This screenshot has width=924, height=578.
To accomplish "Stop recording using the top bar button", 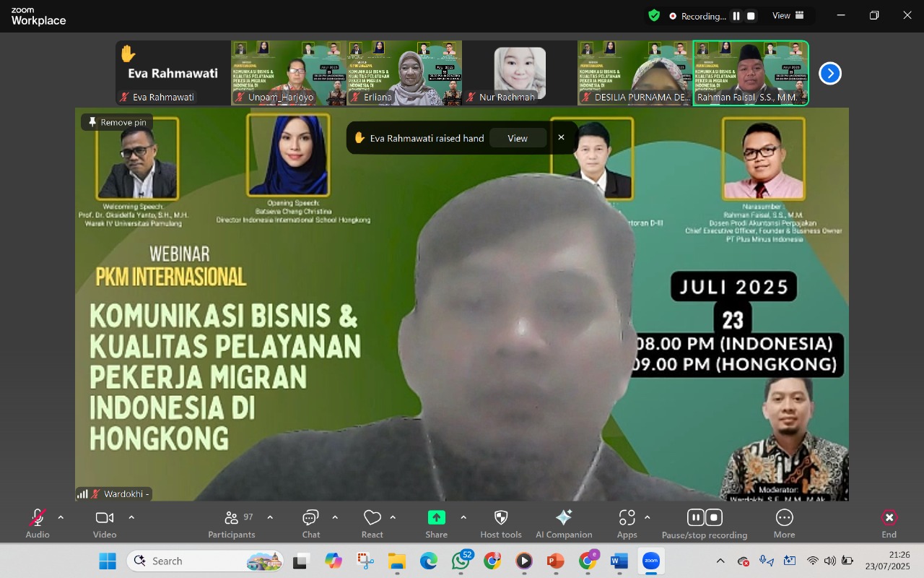I will coord(751,16).
